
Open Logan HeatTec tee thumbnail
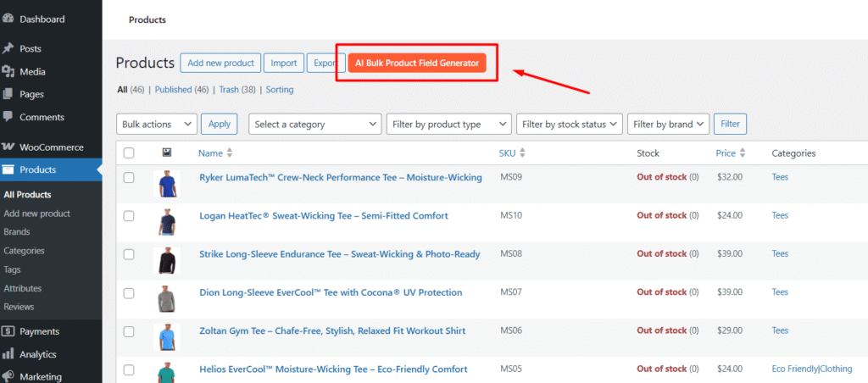[167, 223]
